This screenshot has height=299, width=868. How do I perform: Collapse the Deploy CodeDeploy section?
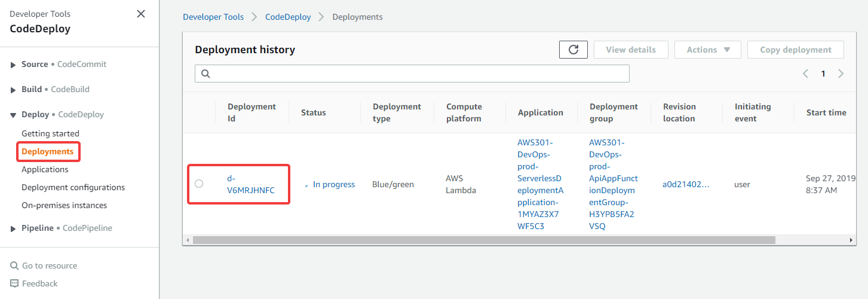[x=14, y=115]
